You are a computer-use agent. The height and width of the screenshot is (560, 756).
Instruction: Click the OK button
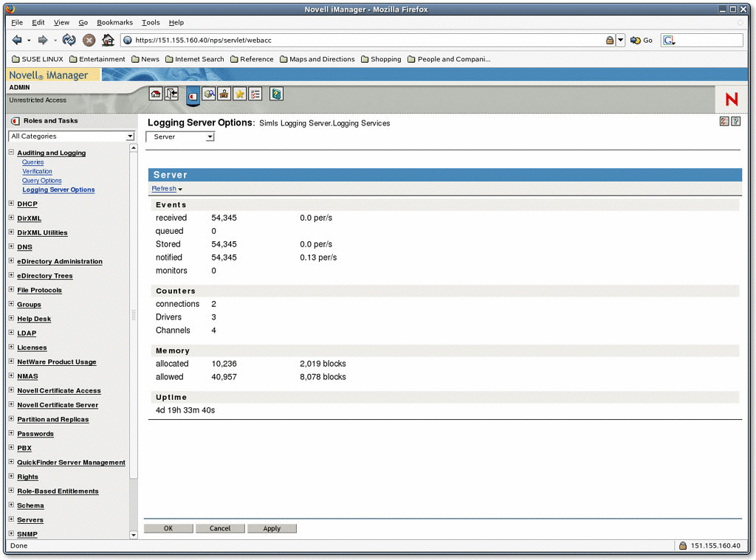pyautogui.click(x=168, y=528)
